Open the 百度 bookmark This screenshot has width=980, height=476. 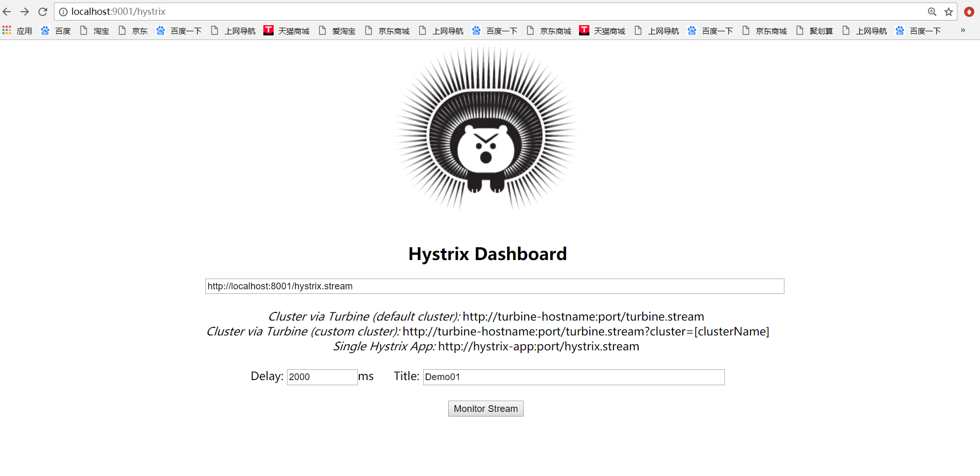(56, 31)
